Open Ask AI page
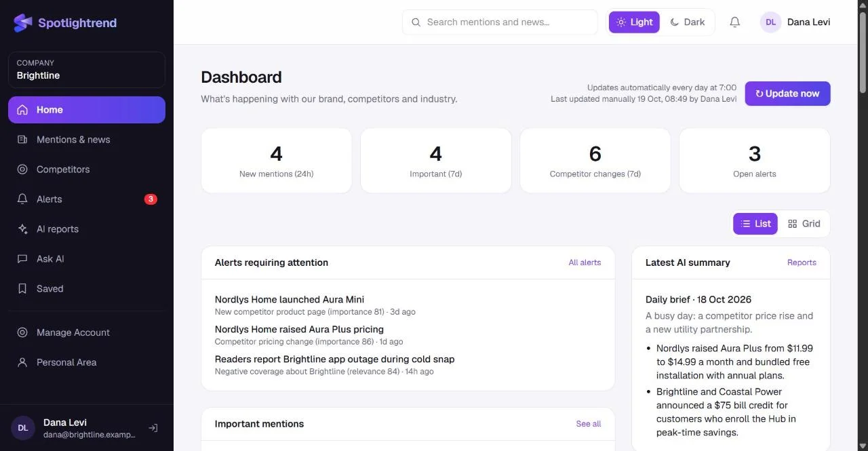The height and width of the screenshot is (451, 868). click(x=87, y=259)
